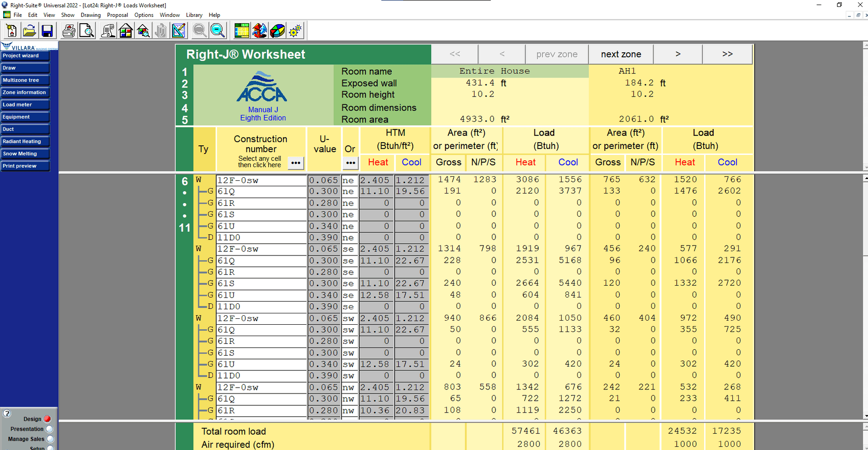Click the AH1 room name cell

[x=671, y=71]
